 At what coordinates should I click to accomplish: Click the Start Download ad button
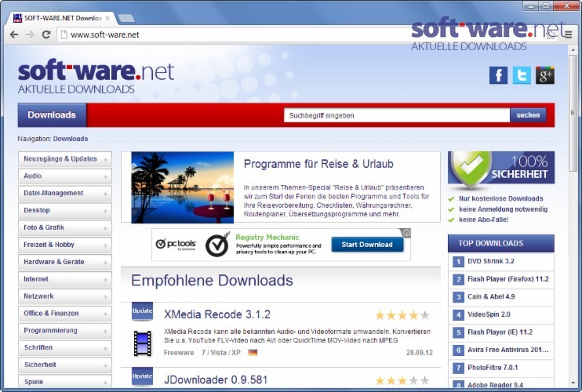pos(367,245)
